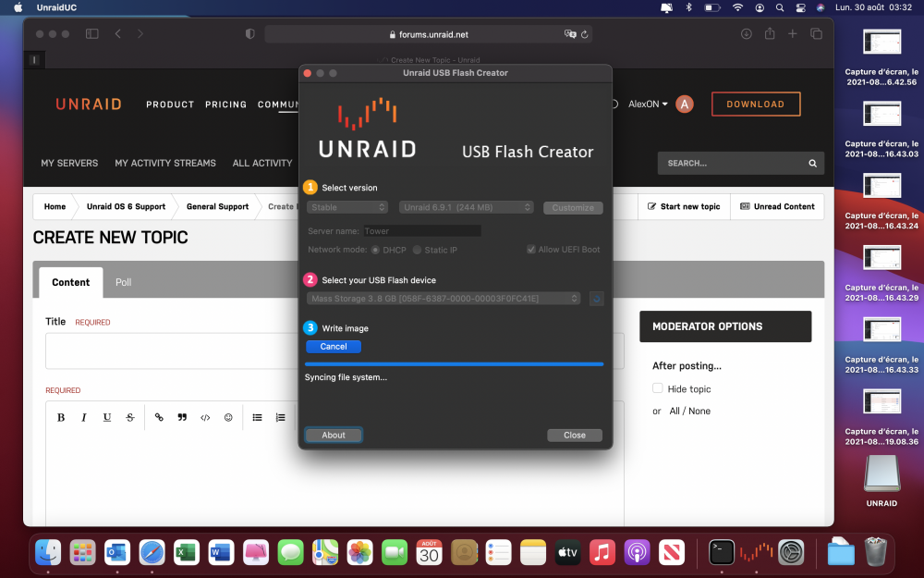Click the numbered list icon
Screen dimensions: 924x578
[281, 417]
